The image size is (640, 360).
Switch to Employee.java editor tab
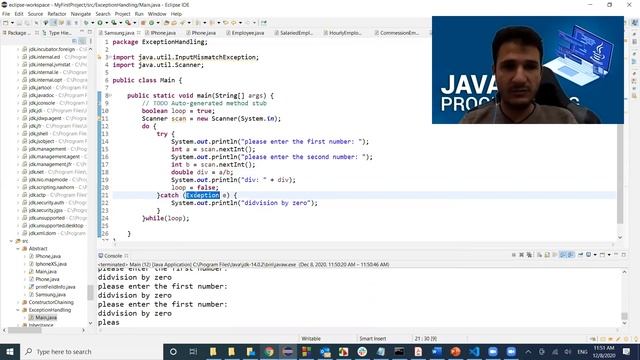(x=245, y=33)
